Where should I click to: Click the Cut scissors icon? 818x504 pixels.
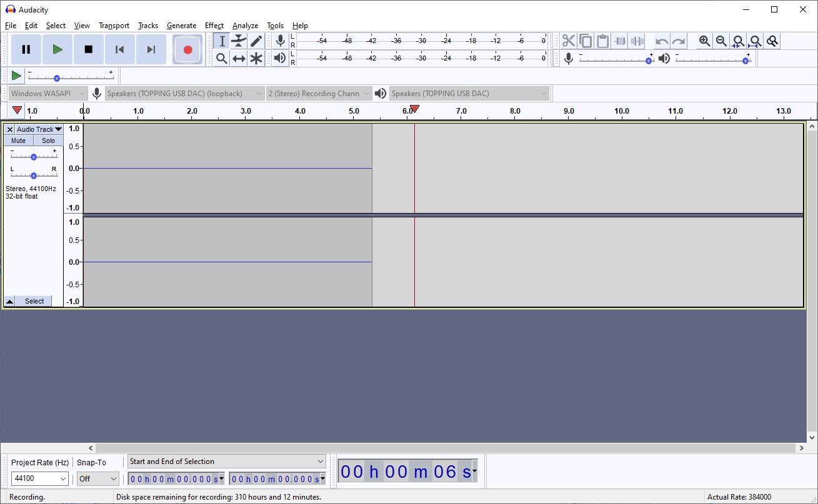pos(568,41)
